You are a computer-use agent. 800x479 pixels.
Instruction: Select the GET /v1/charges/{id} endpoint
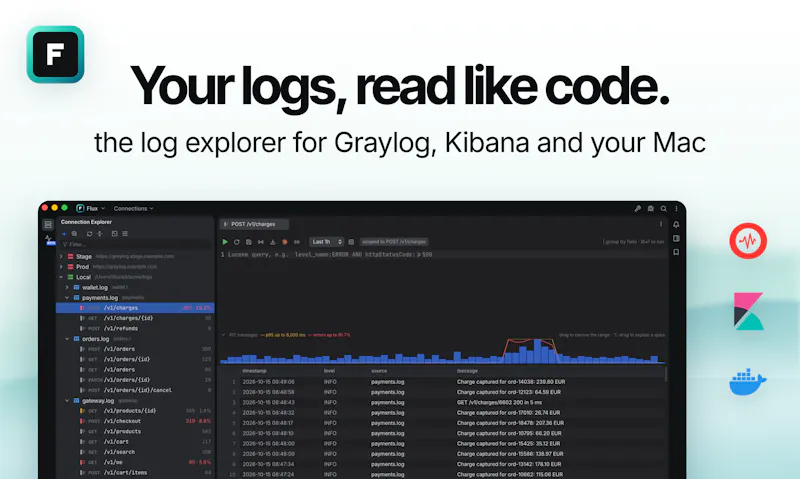[x=135, y=318]
